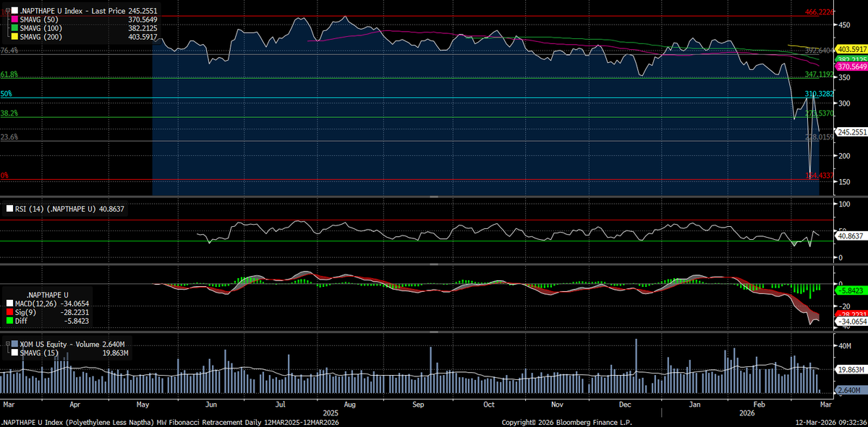Select the SMAVG (15) legend label
The image size is (868, 427).
tap(41, 353)
